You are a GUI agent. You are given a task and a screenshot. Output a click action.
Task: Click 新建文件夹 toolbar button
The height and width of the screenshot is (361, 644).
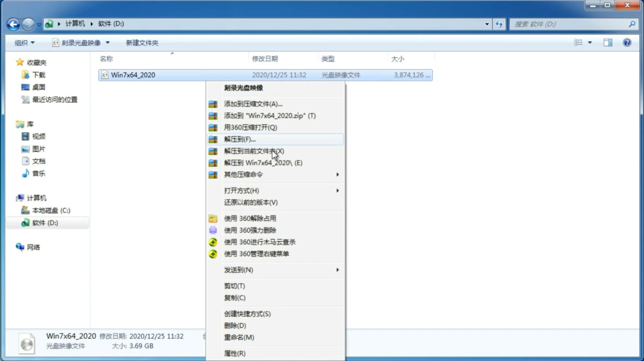[142, 43]
